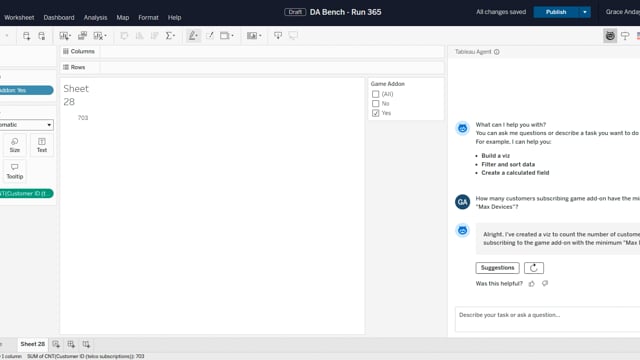The width and height of the screenshot is (640, 360).
Task: Open the Dashboard menu
Action: coord(59,18)
